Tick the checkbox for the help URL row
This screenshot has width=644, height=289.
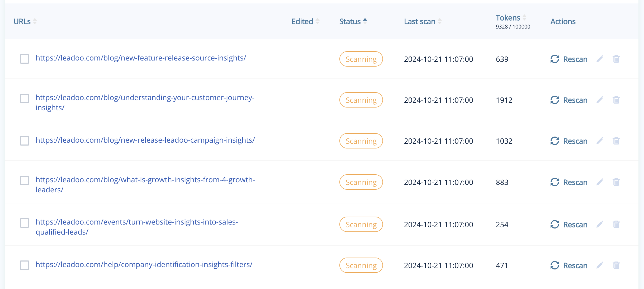point(25,265)
